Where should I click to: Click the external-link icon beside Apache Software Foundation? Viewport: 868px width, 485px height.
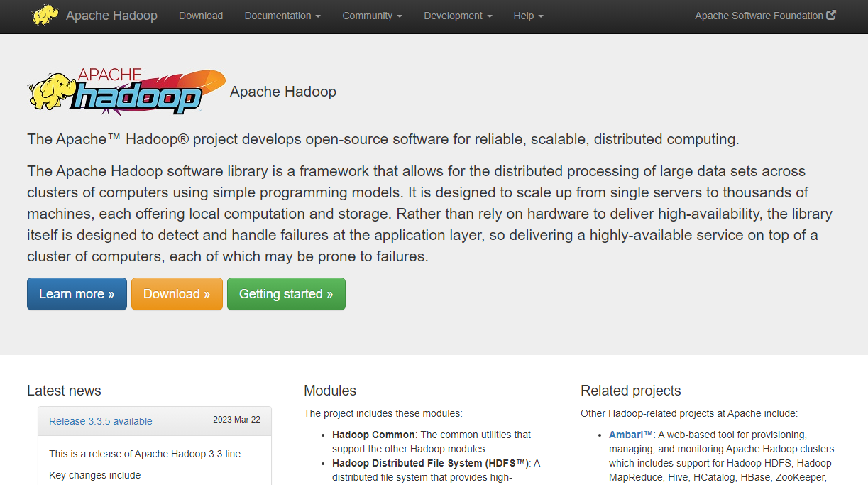(831, 16)
